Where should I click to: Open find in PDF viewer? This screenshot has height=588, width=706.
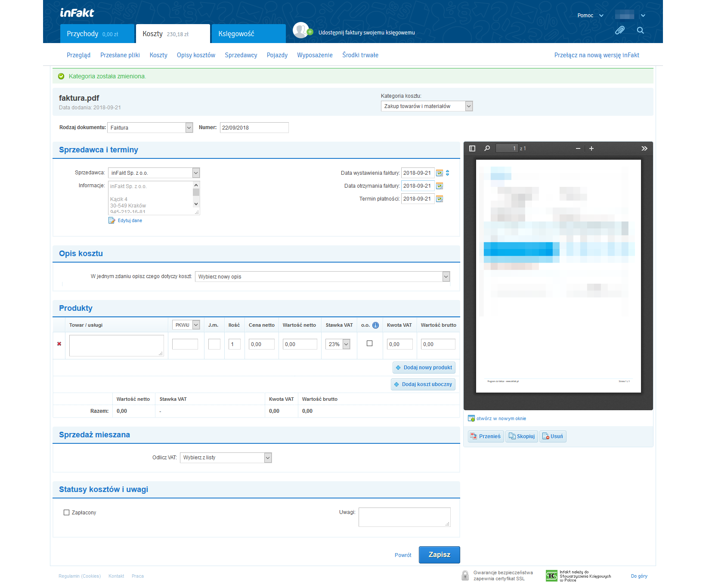pos(487,149)
